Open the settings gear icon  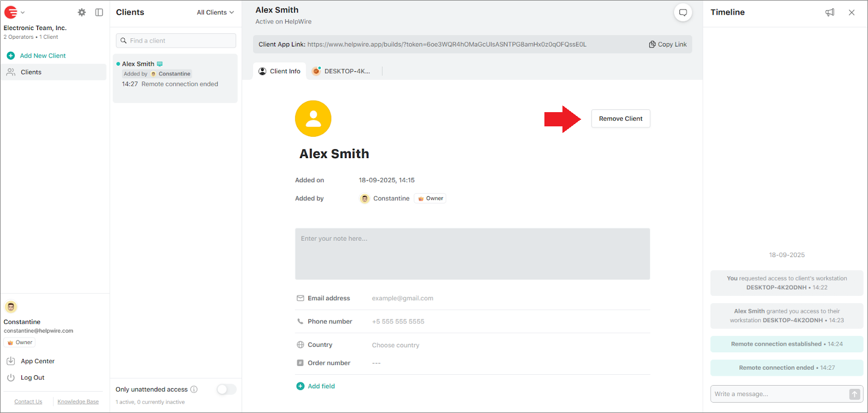pos(82,12)
